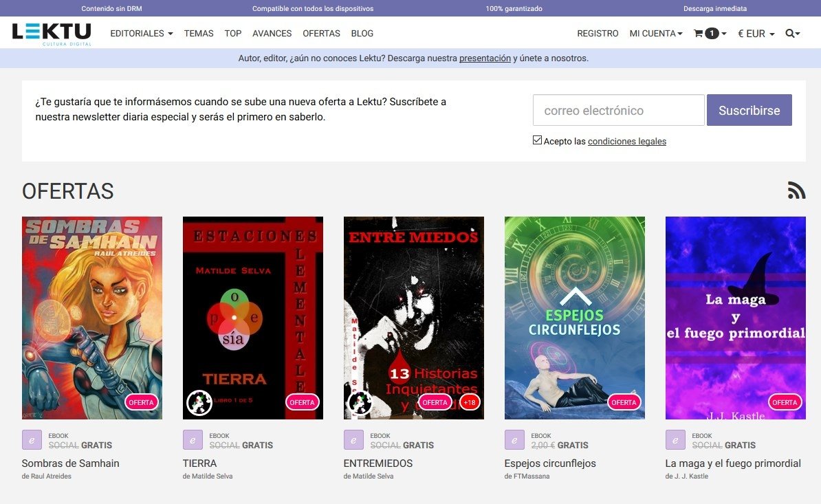Open the presentación link
821x504 pixels.
[x=485, y=58]
